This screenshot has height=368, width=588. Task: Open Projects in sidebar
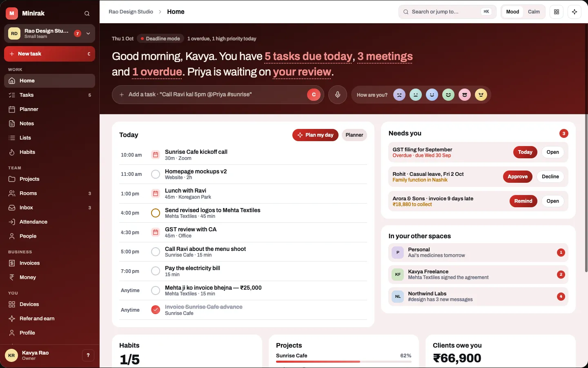(x=49, y=179)
